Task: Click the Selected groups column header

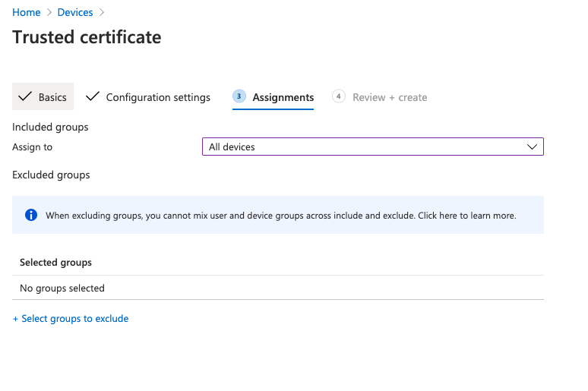Action: click(x=55, y=263)
